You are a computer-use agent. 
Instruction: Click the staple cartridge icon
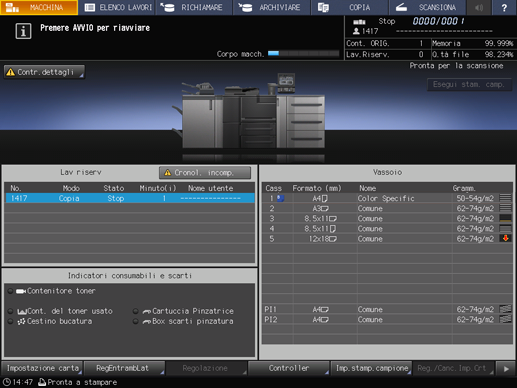click(x=147, y=312)
